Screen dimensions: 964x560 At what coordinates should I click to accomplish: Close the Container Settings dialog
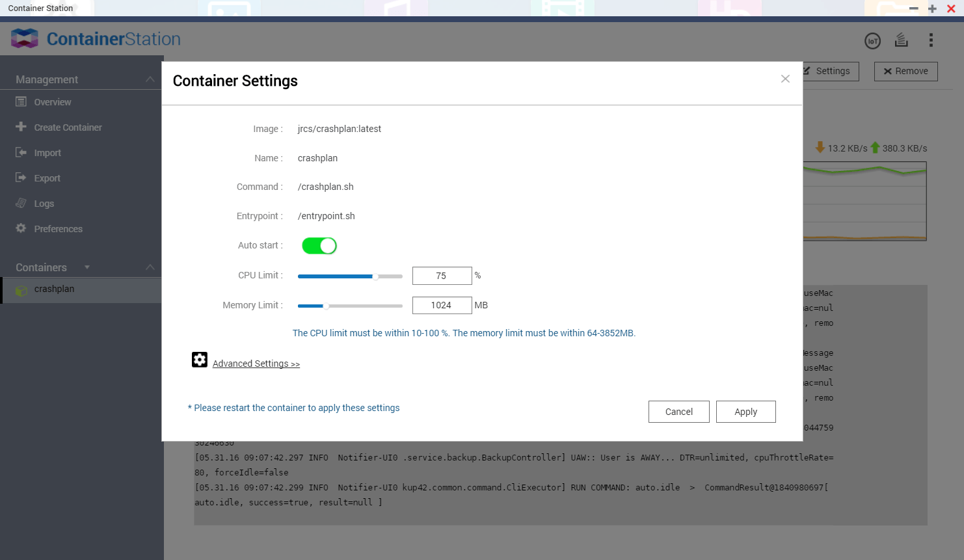785,79
